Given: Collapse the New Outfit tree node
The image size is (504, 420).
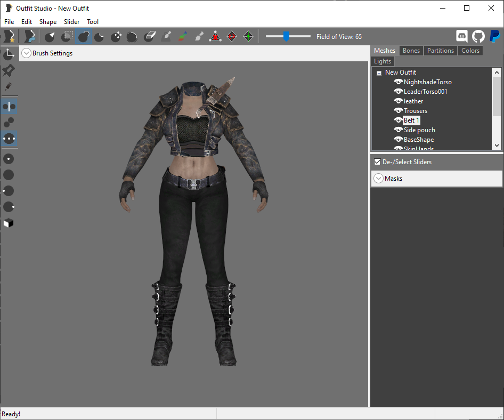Looking at the screenshot, I should [379, 73].
